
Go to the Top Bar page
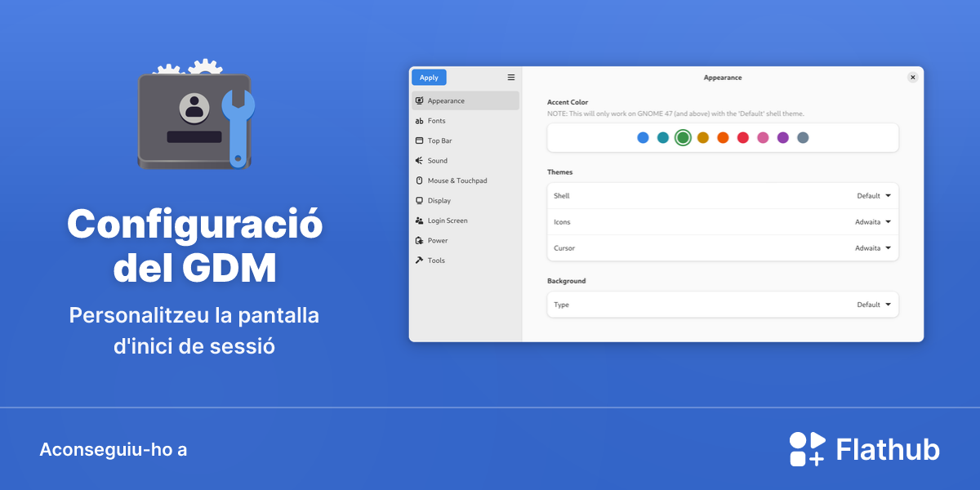point(439,141)
